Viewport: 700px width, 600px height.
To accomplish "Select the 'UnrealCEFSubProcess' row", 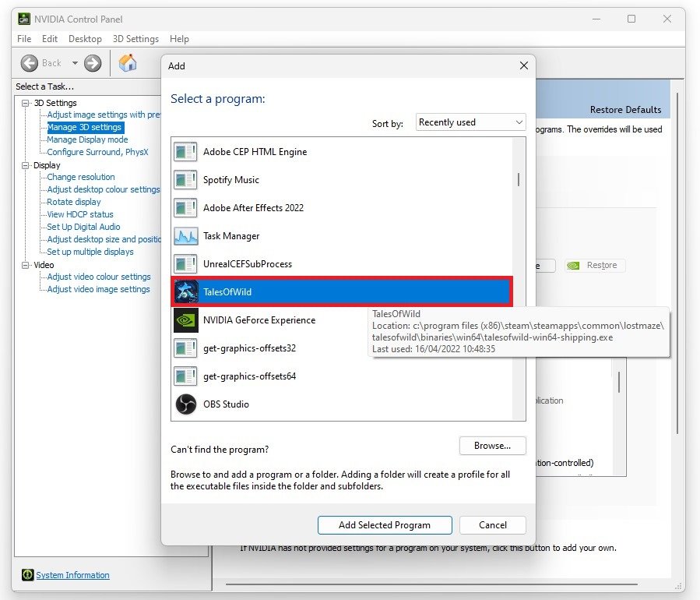I will (x=342, y=264).
